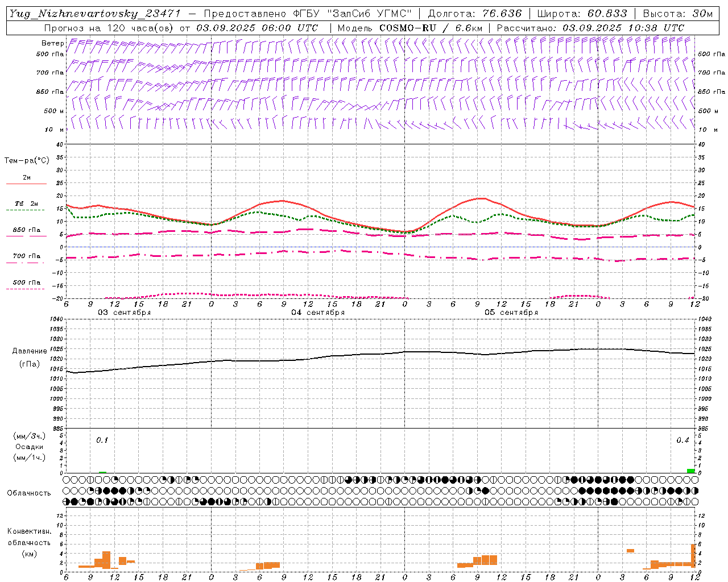The image size is (728, 582).
Task: Click the green precipitation bar under 0.4
Action: (x=690, y=471)
